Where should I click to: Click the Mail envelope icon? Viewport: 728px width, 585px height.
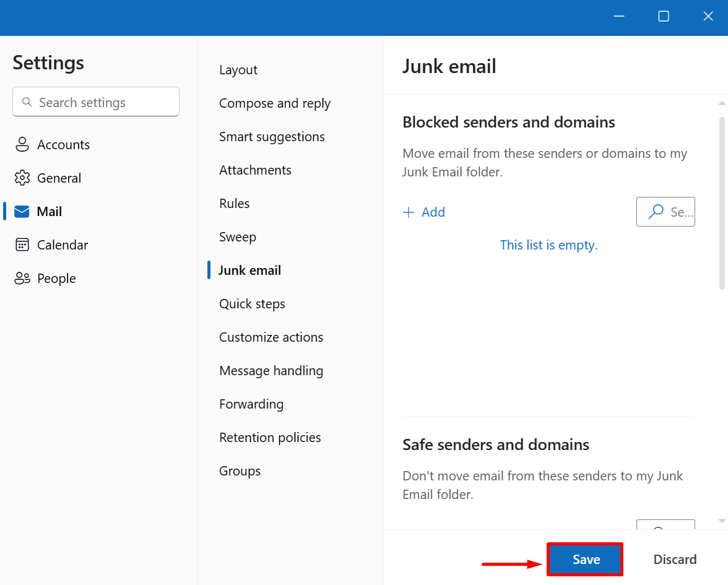(22, 211)
